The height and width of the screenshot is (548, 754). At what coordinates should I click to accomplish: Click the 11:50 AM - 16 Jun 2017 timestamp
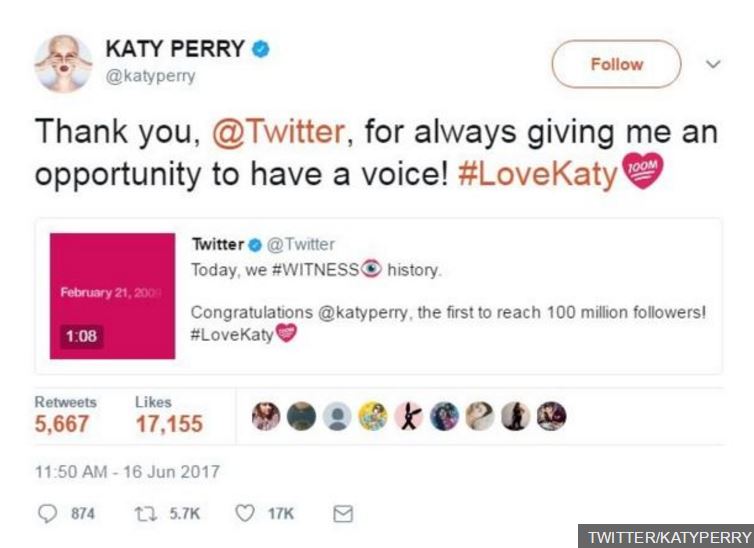pyautogui.click(x=127, y=471)
